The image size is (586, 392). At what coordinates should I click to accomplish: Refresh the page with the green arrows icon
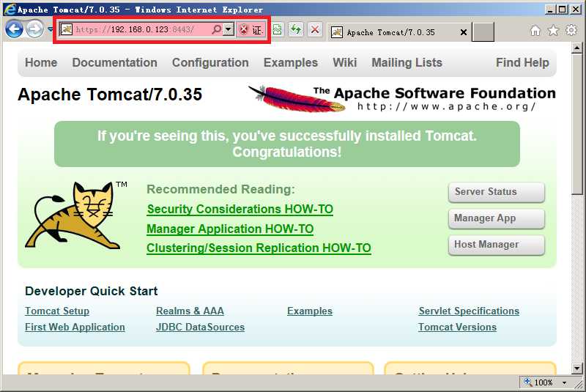[296, 29]
